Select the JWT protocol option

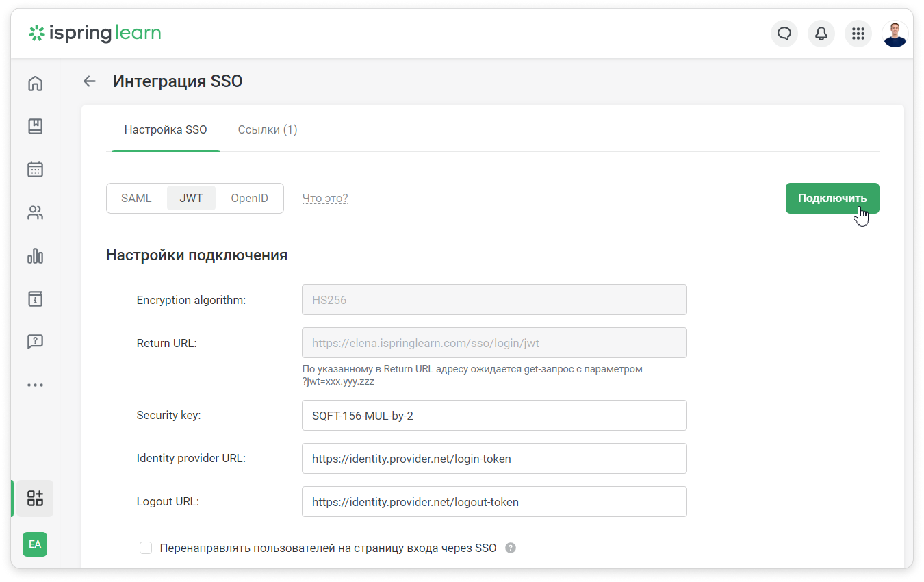[191, 198]
